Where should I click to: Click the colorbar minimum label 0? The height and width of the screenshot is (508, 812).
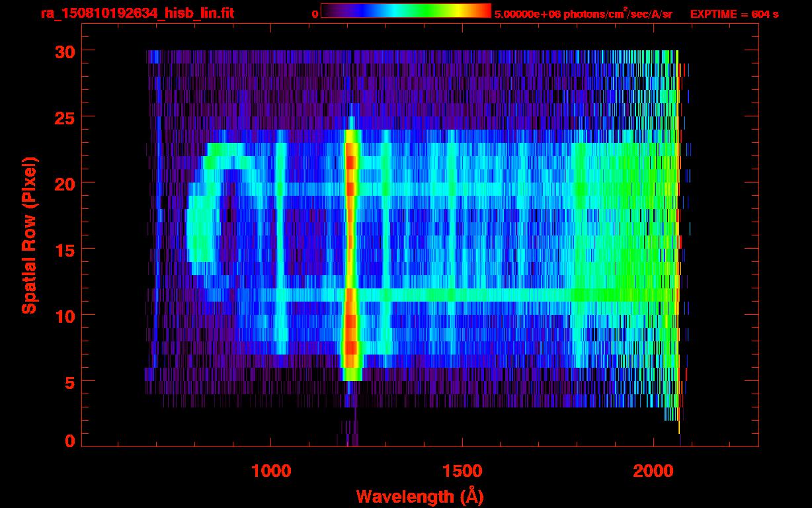click(x=315, y=15)
